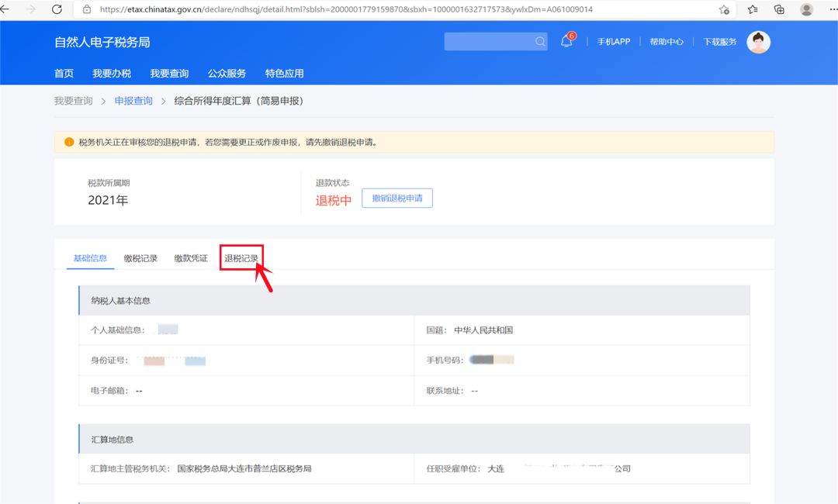Open the user avatar in top right
Image resolution: width=838 pixels, height=504 pixels.
click(x=758, y=42)
